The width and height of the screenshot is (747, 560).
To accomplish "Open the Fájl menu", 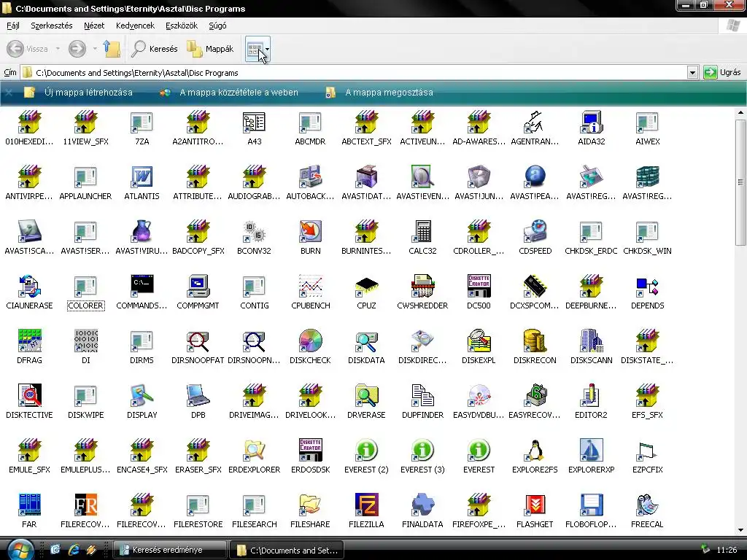I will coord(13,26).
